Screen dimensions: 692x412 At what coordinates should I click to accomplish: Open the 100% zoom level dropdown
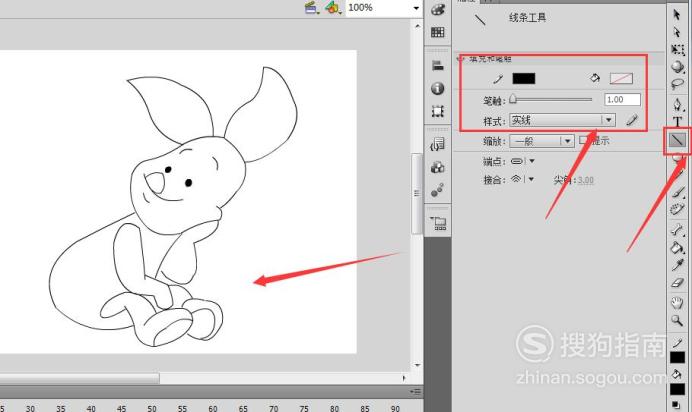click(415, 8)
